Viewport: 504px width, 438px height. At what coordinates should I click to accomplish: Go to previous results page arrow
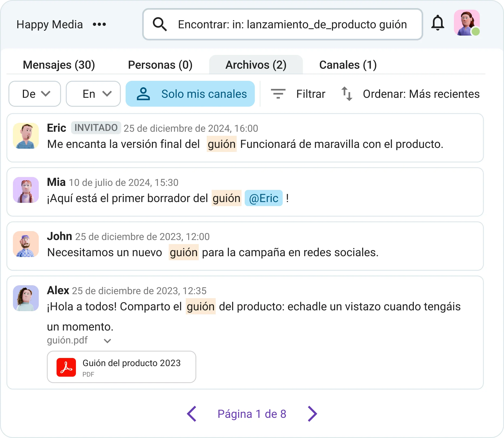[x=192, y=414]
